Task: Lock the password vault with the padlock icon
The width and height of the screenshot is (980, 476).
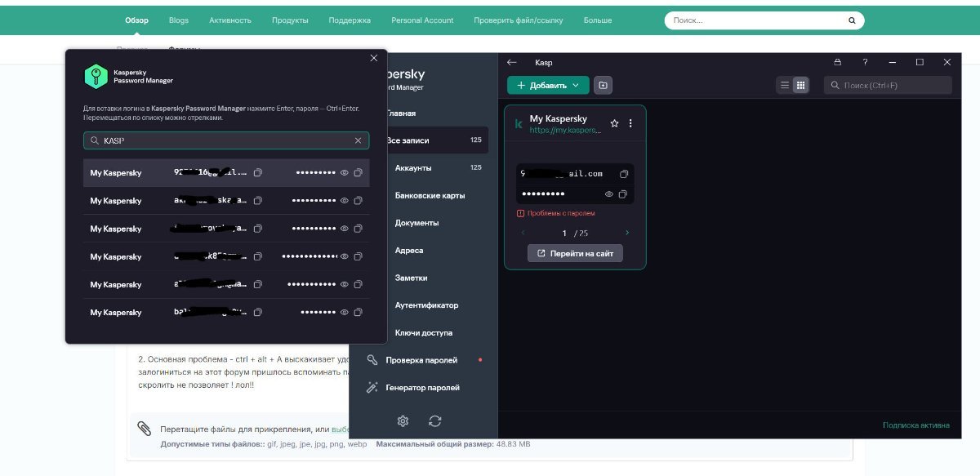Action: coord(837,62)
